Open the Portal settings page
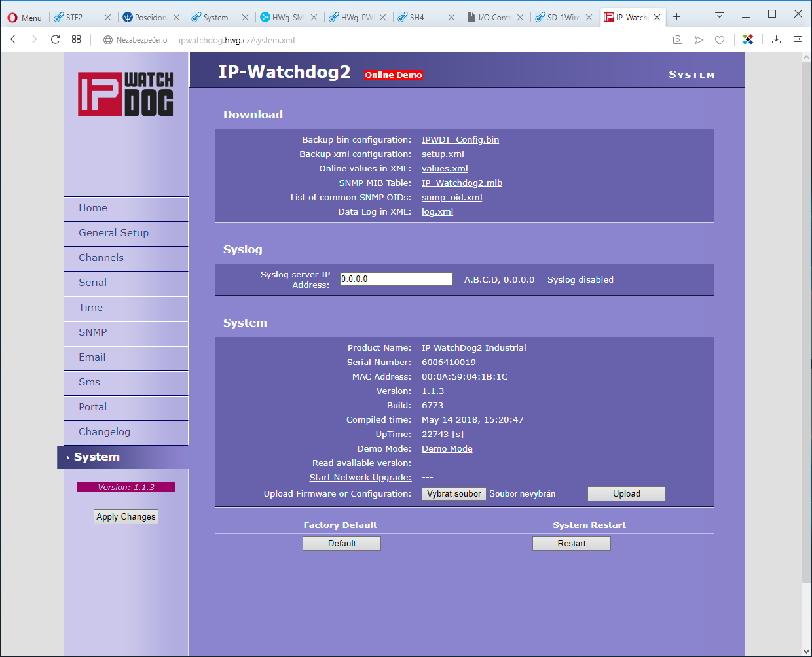This screenshot has height=657, width=812. click(x=126, y=407)
